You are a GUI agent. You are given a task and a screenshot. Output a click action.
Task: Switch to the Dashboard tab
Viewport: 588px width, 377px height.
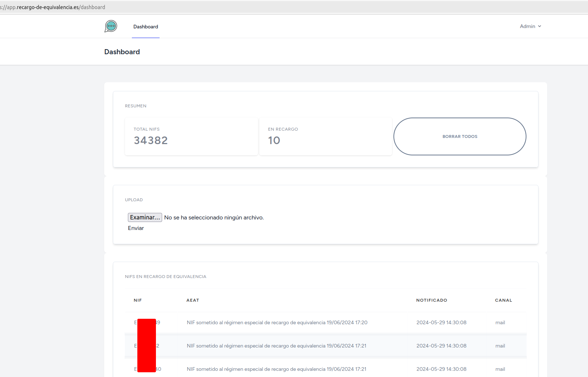pyautogui.click(x=146, y=27)
